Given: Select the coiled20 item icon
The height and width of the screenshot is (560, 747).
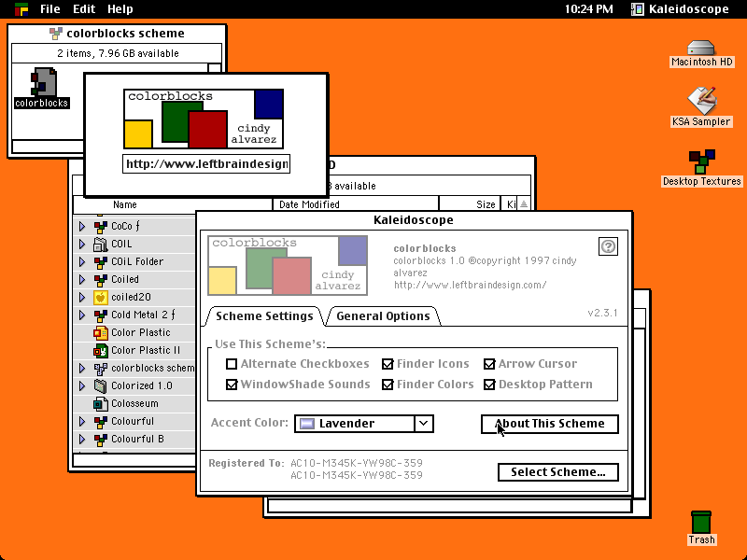Looking at the screenshot, I should [x=100, y=297].
